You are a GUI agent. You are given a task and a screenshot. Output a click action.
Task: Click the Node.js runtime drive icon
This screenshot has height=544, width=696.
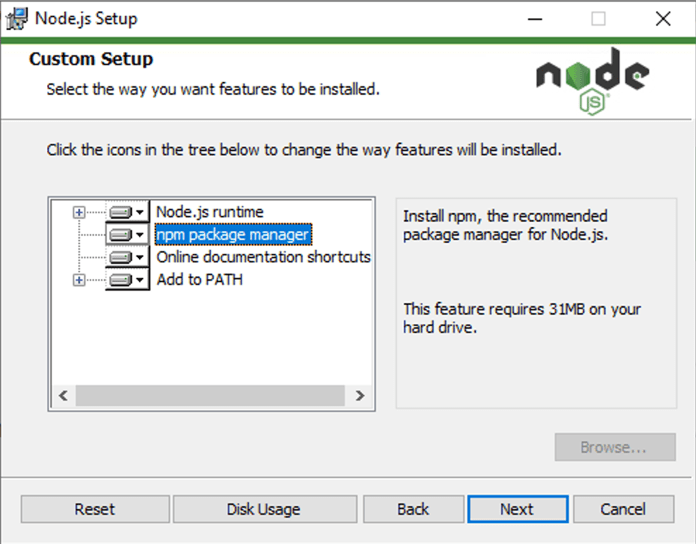point(127,212)
